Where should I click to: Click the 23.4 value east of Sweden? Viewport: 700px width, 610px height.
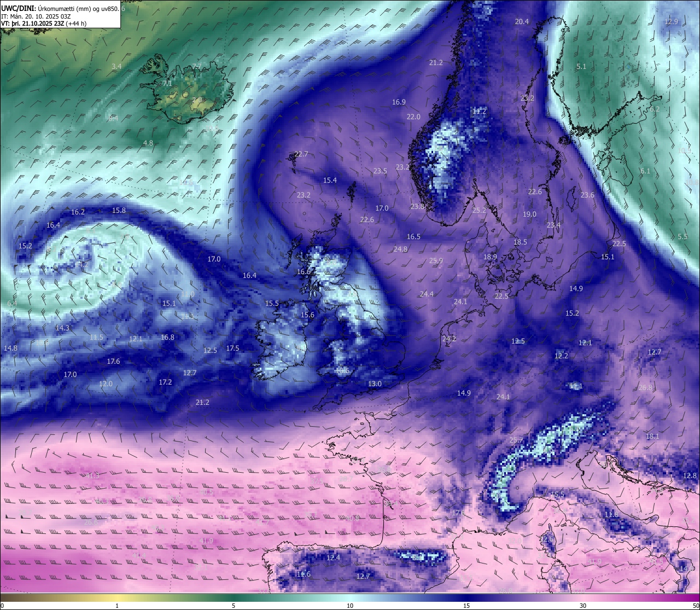coord(553,225)
